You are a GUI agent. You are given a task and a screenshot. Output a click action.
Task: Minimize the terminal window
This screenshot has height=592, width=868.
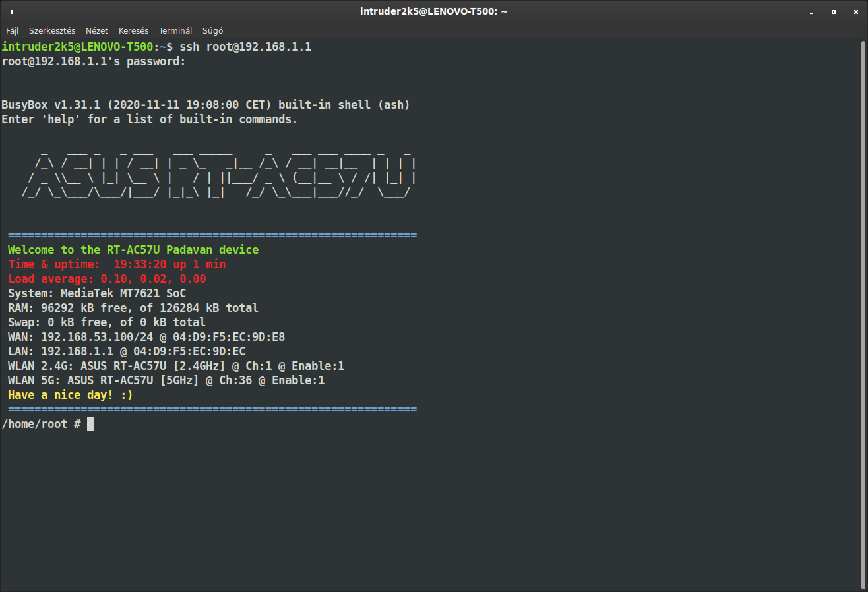(813, 12)
